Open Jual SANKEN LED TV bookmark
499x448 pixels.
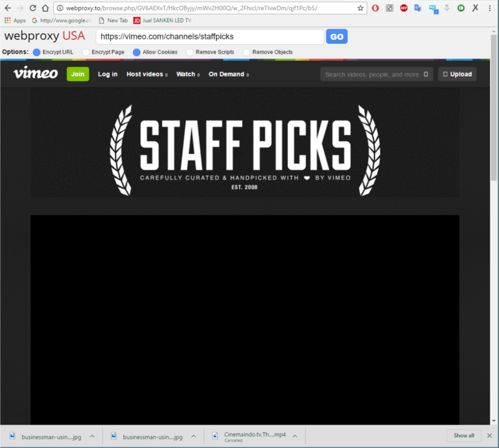[x=163, y=20]
